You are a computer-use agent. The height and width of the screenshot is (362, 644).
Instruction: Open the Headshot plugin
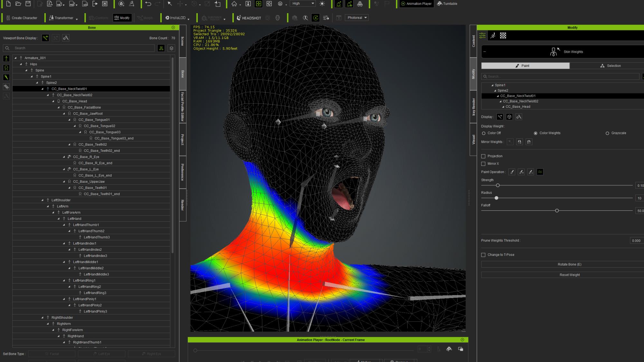pyautogui.click(x=249, y=18)
